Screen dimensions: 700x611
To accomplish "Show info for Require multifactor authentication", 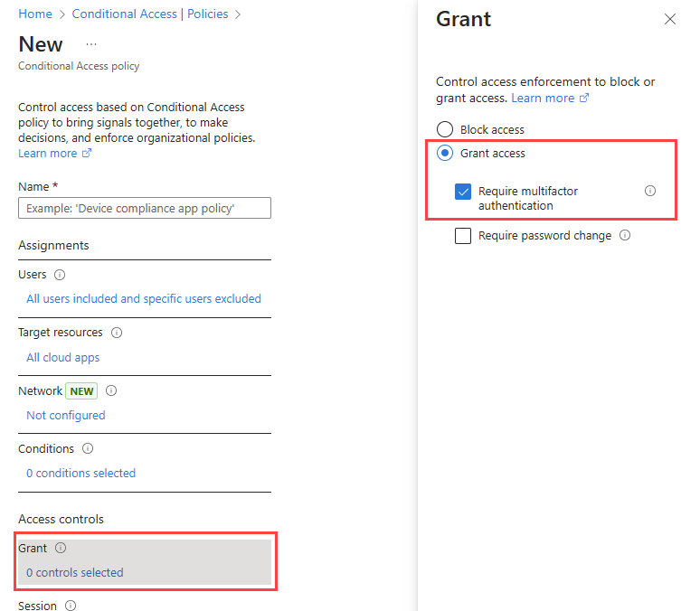I will click(650, 191).
